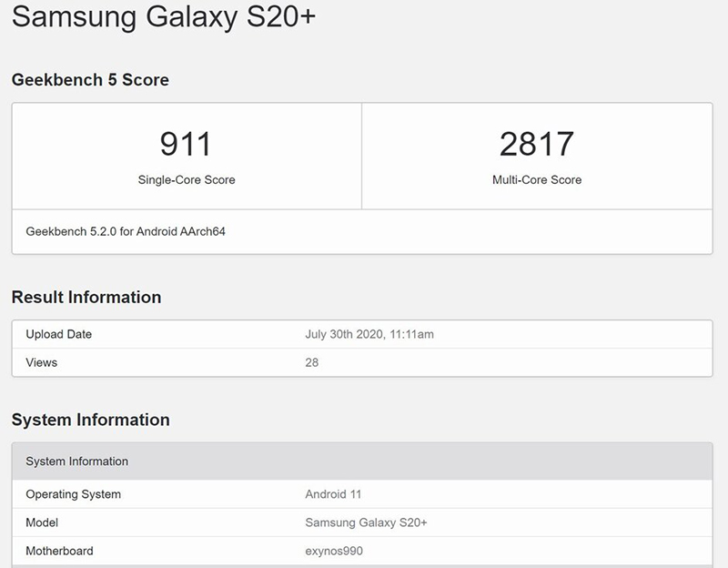Image resolution: width=728 pixels, height=568 pixels.
Task: Click the Geekbench 5 Score heading
Action: (x=90, y=80)
